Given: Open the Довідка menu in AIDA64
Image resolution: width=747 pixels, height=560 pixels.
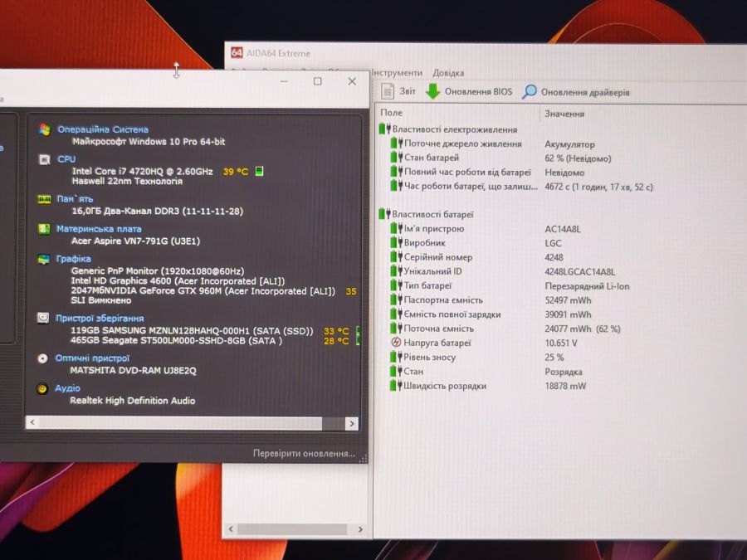Looking at the screenshot, I should [x=448, y=73].
